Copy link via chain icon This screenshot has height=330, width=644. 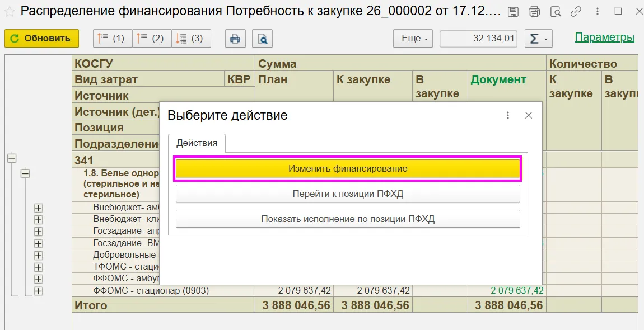pos(576,12)
